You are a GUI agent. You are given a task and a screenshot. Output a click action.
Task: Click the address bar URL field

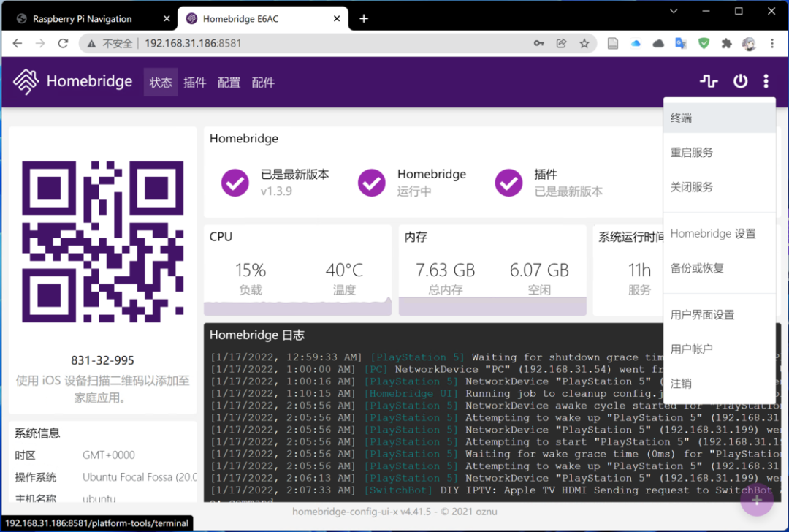(329, 43)
